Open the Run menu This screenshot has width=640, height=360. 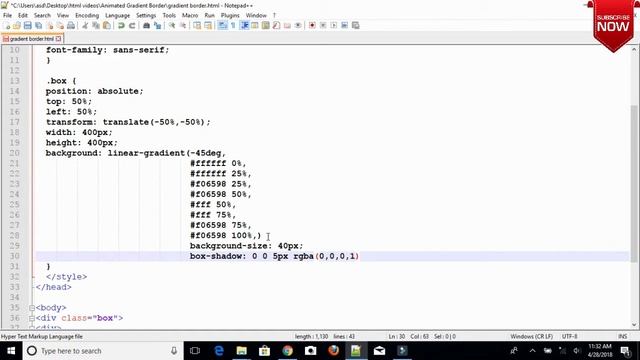click(x=209, y=15)
